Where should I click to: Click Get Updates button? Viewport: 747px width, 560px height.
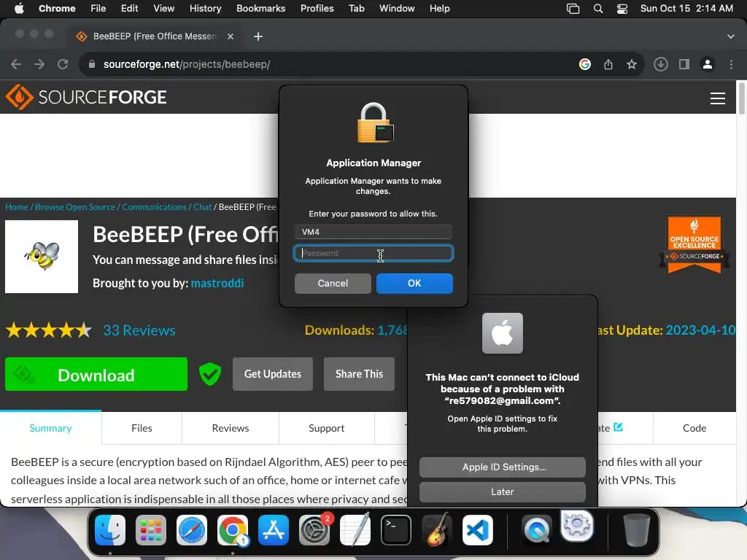point(273,374)
